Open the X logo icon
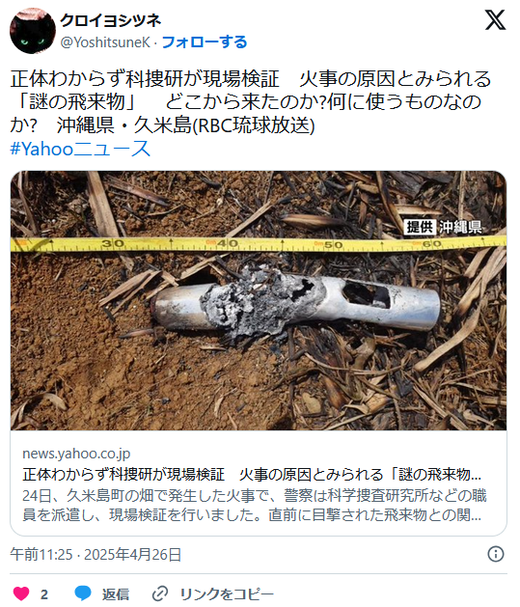Image resolution: width=520 pixels, height=607 pixels. [x=495, y=20]
